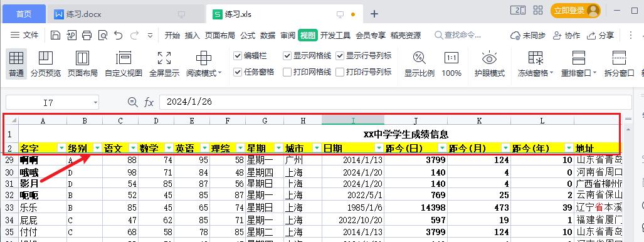Open the tab list grid icon in title bar

tap(538, 10)
